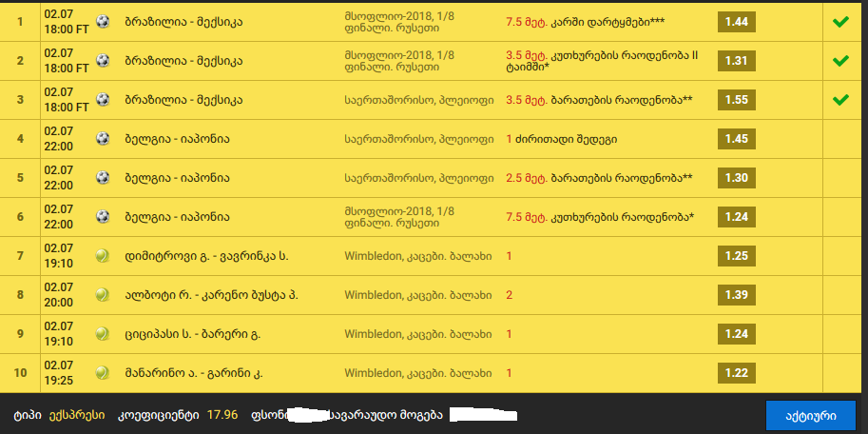The image size is (868, 434).
Task: Click the სავარაუდო მოგება label
Action: 386,415
